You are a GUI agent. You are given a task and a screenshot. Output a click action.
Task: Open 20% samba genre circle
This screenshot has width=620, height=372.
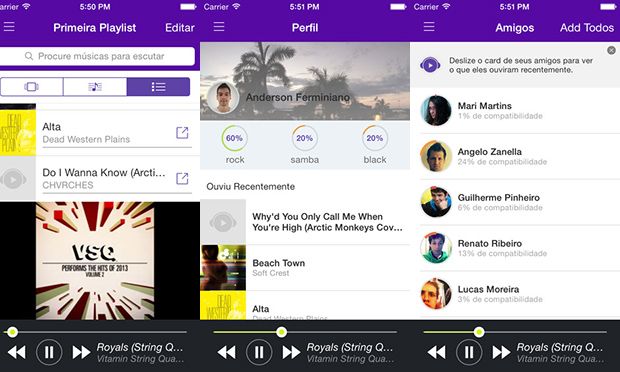coord(304,138)
